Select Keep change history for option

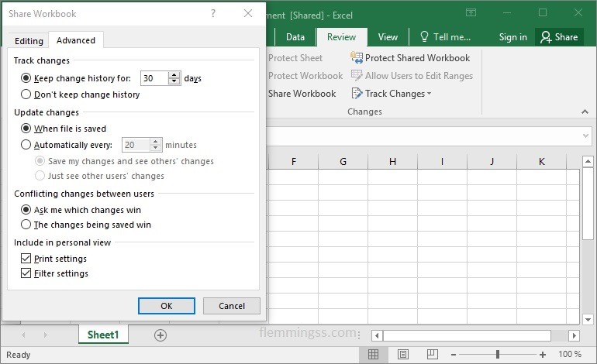coord(26,78)
